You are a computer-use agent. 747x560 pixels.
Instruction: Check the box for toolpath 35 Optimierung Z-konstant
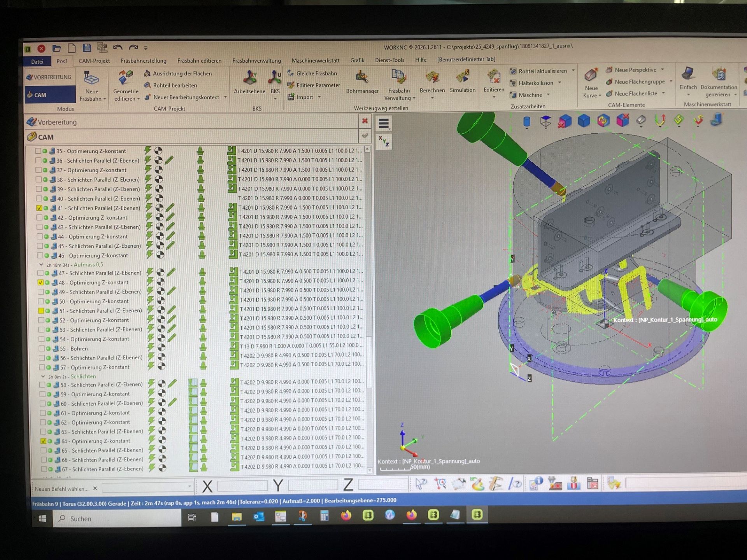38,151
